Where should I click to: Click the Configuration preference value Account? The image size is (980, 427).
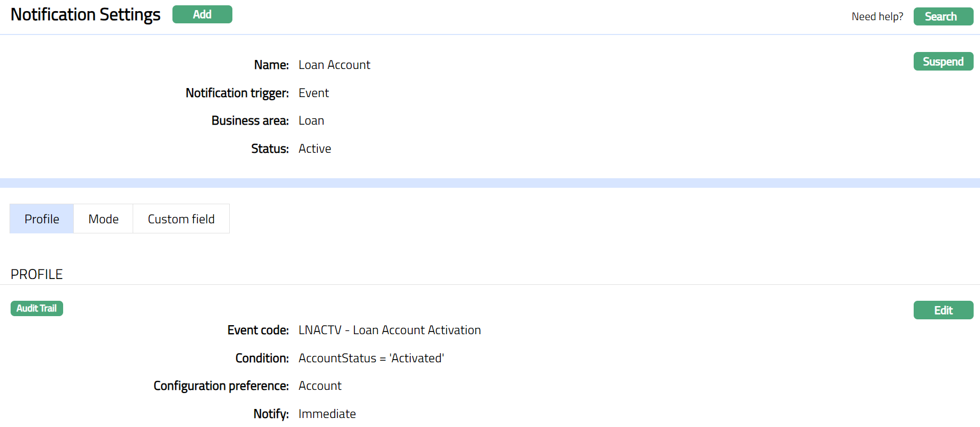click(320, 386)
